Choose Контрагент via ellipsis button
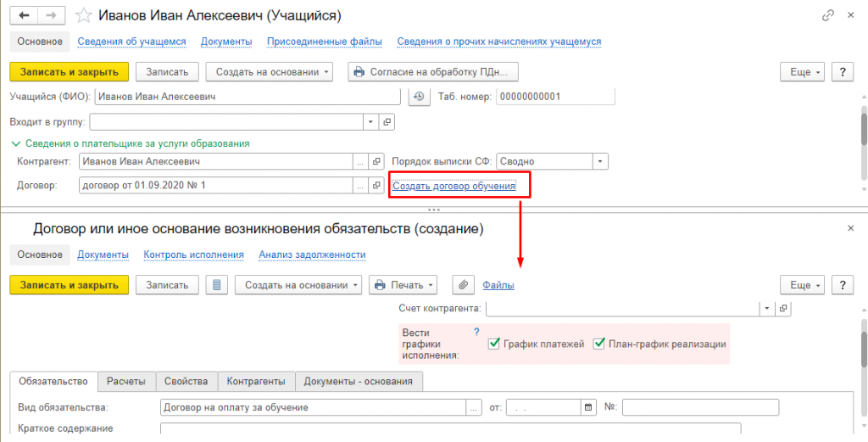This screenshot has width=868, height=442. click(x=360, y=162)
